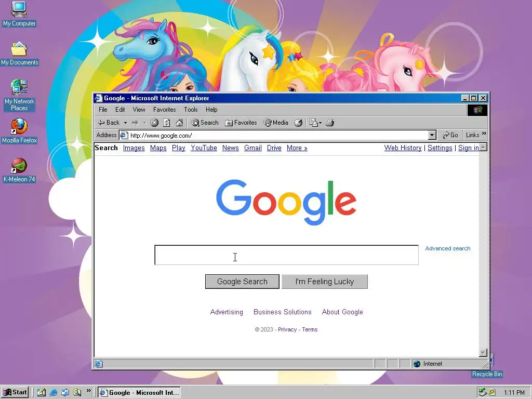The width and height of the screenshot is (532, 399).
Task: Click the Start button
Action: (15, 393)
